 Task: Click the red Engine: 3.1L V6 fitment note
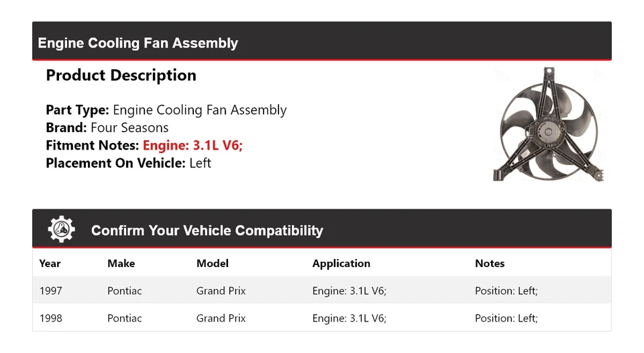(193, 145)
